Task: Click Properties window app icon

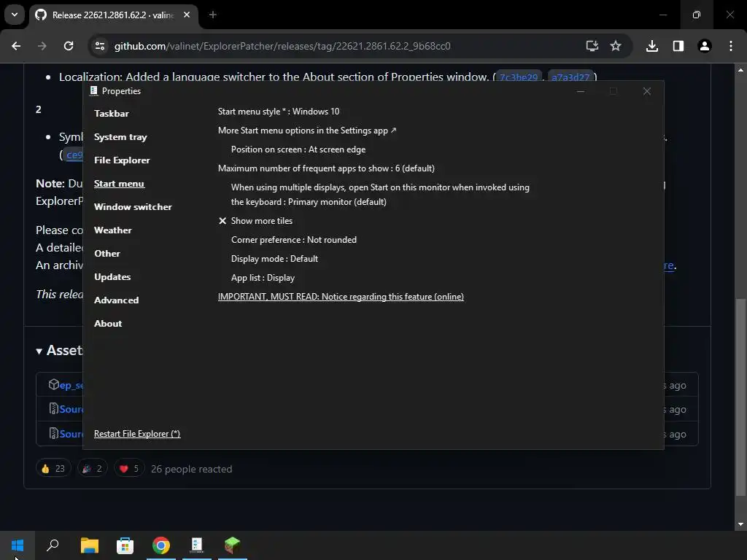Action: click(x=94, y=90)
